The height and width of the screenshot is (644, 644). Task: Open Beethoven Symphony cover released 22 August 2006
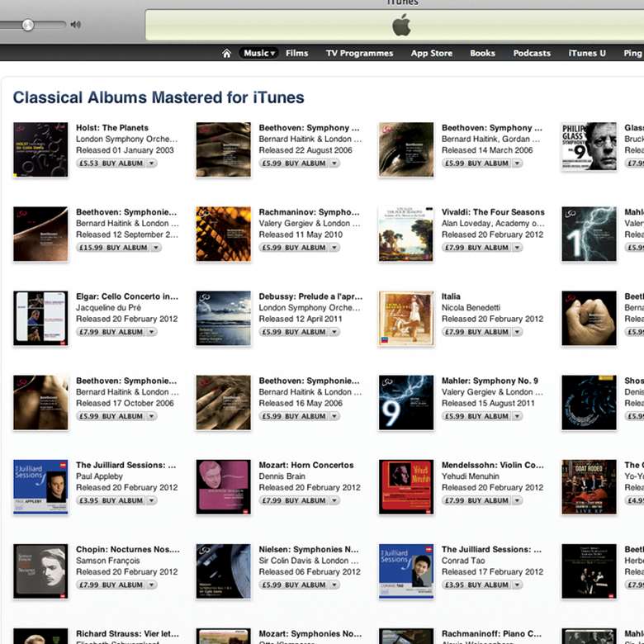click(x=223, y=150)
